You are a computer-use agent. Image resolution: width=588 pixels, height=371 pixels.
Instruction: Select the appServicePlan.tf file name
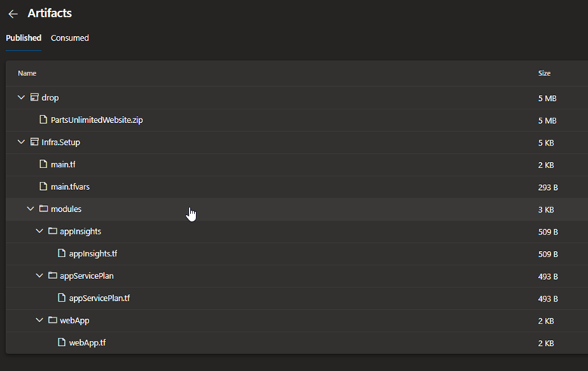100,299
